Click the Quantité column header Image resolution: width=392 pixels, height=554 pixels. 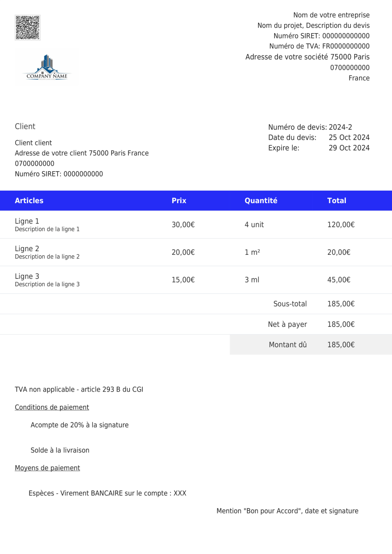click(x=261, y=200)
